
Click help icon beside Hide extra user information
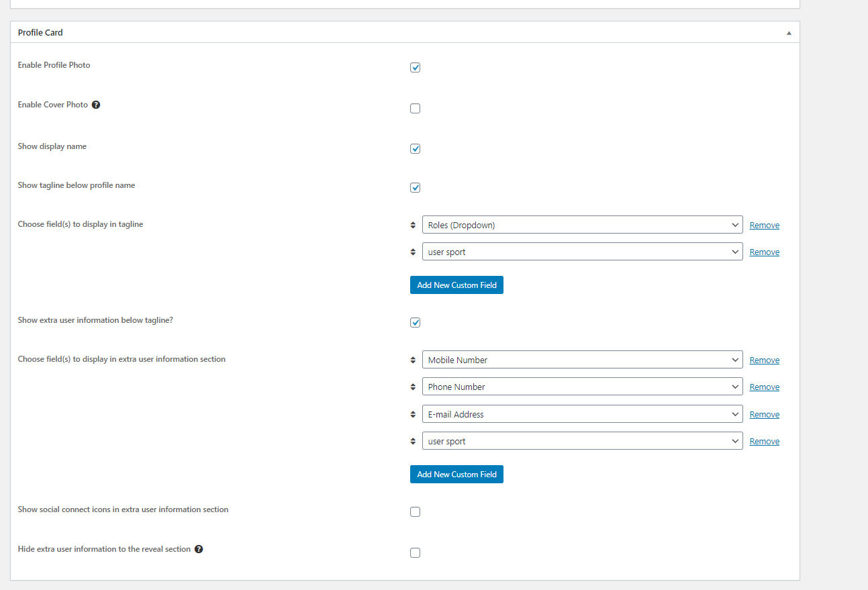199,549
